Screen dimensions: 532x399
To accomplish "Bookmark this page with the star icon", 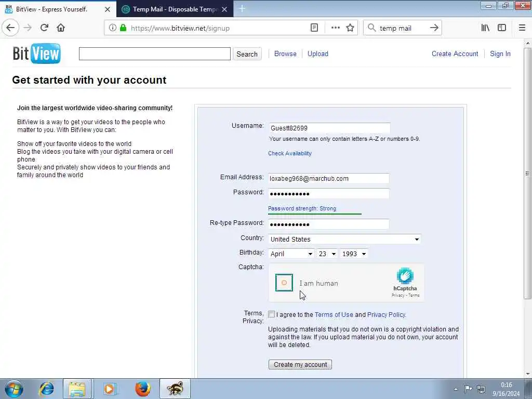I will 350,28.
